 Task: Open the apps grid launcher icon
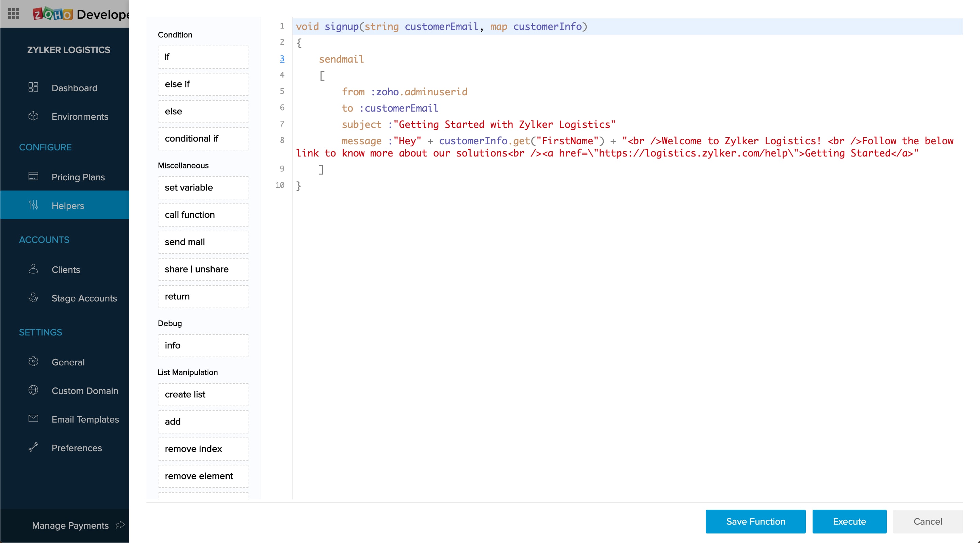[14, 14]
